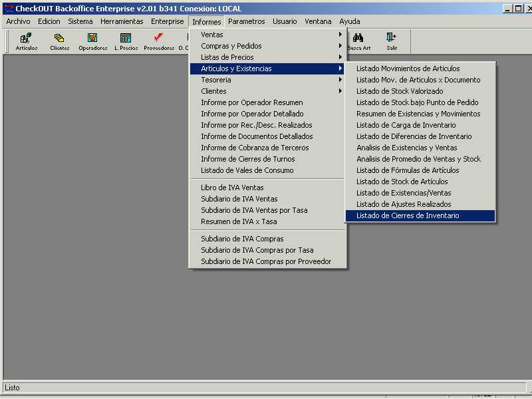532x399 pixels.
Task: Select Listado de Stock bajo Punto de Pedido
Action: [x=420, y=102]
